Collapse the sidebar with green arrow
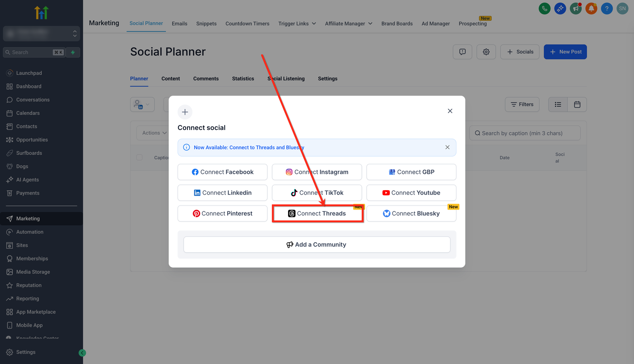 coord(82,353)
